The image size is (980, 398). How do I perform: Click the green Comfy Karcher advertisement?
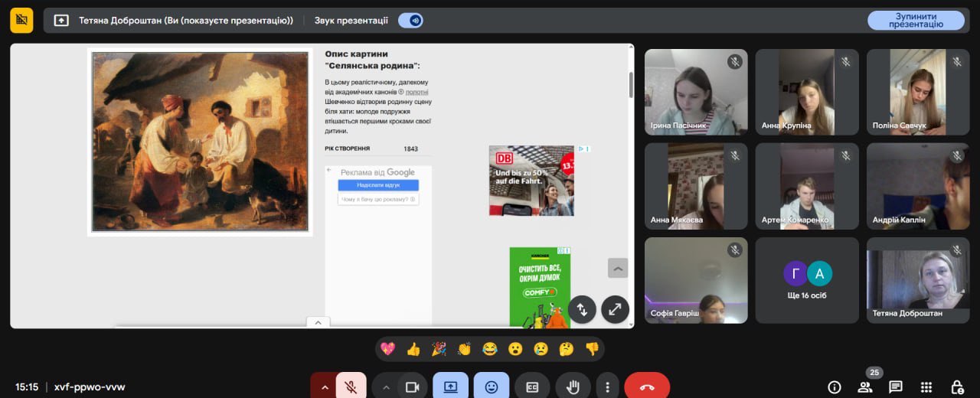click(540, 287)
